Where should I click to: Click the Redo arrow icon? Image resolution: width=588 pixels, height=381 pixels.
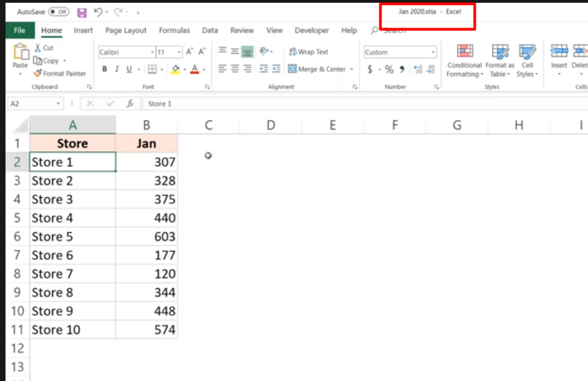tap(118, 12)
